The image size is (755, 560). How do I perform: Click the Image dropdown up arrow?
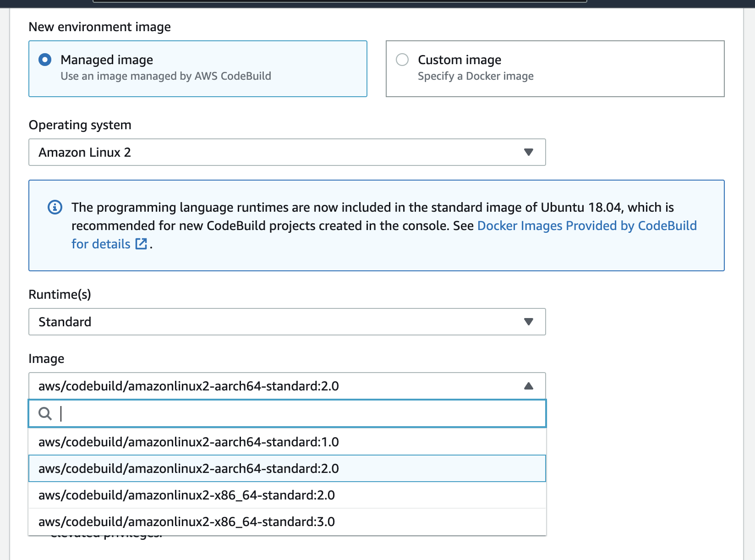(529, 386)
